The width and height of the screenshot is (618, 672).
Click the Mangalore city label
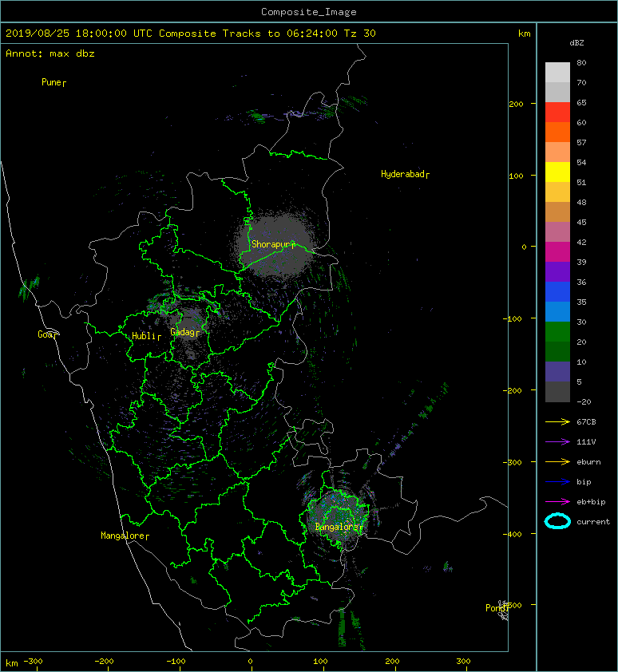click(125, 536)
